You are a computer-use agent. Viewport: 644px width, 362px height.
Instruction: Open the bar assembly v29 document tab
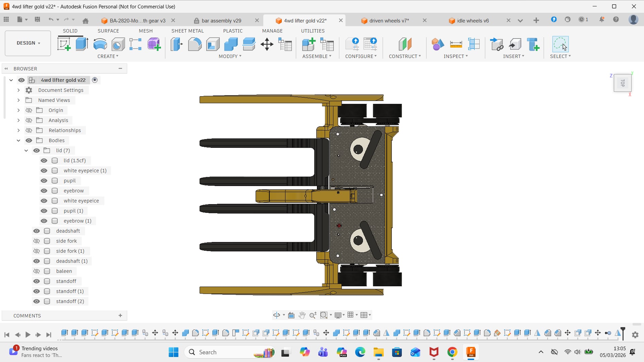221,20
